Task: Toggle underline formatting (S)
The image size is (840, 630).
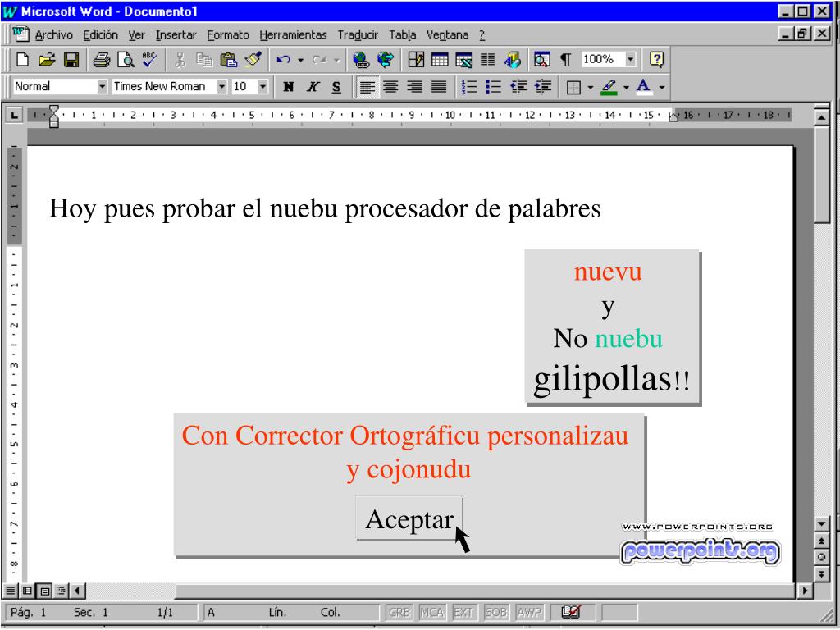Action: click(336, 87)
